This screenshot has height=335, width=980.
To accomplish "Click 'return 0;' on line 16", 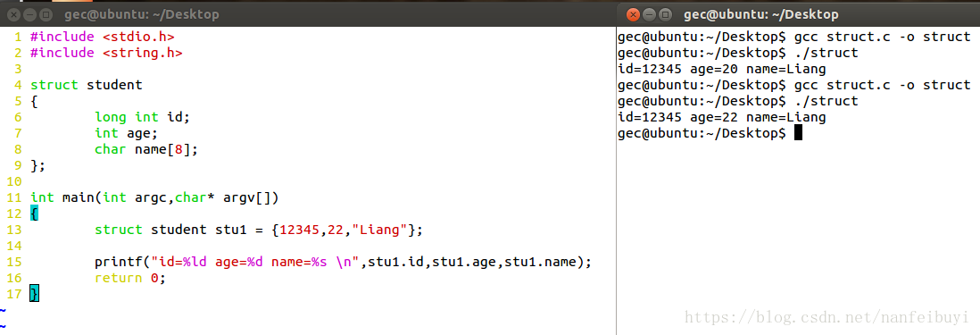I will coord(130,278).
